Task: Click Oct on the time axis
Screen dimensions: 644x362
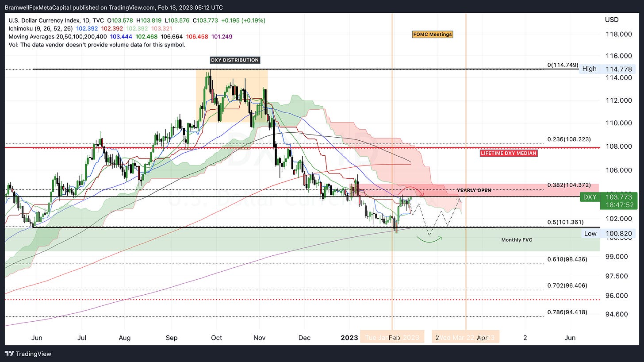Action: click(217, 338)
